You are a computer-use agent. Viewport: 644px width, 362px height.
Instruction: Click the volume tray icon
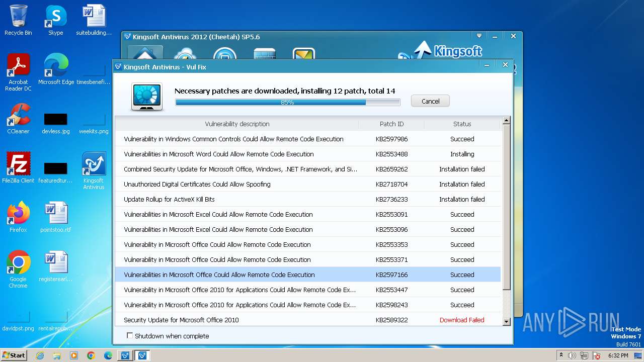(572, 355)
